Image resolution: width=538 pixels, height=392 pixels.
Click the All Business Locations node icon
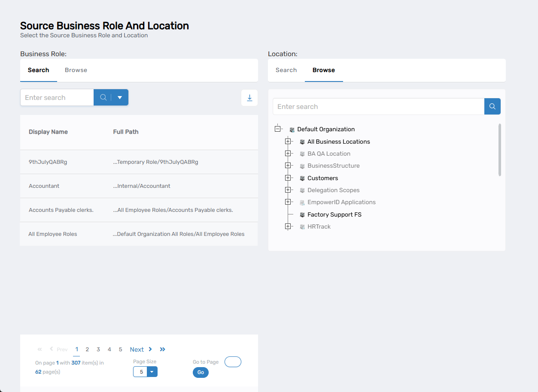pyautogui.click(x=302, y=141)
